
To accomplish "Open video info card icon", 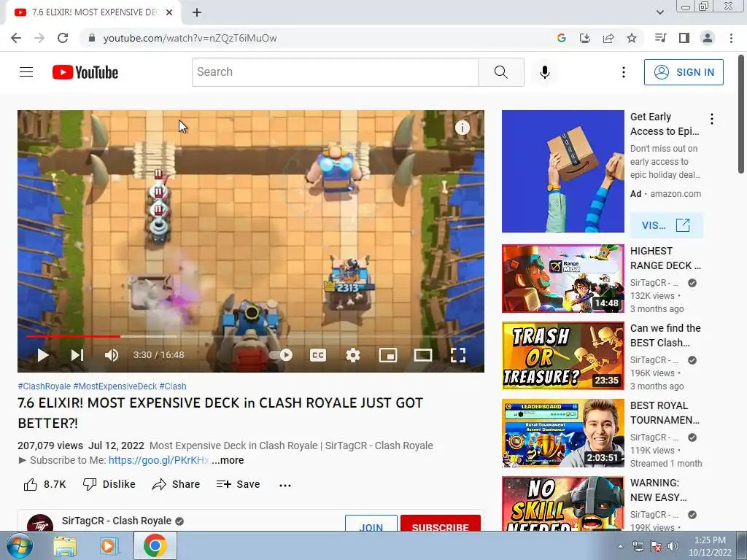I will (462, 128).
